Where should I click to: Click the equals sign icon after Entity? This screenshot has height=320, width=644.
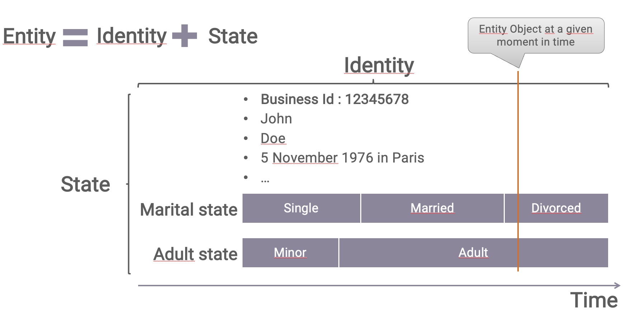(x=75, y=38)
